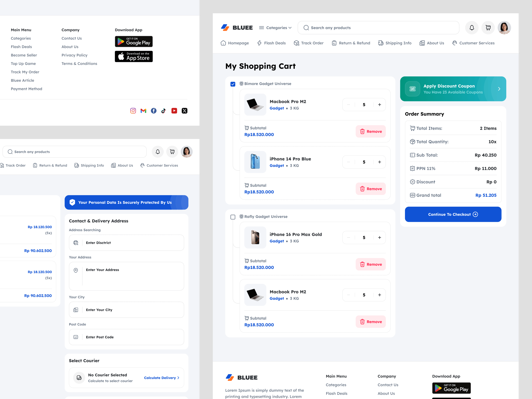Click the iPhone 14 Pro Blue product thumbnail
This screenshot has height=399, width=532.
coord(255,162)
